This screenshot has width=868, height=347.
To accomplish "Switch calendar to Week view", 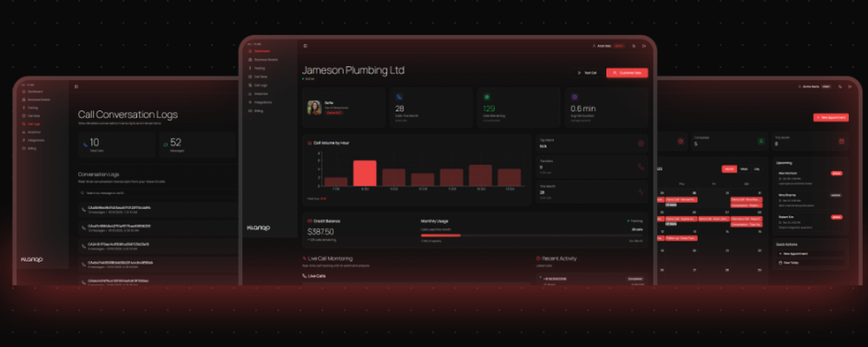I will click(744, 169).
